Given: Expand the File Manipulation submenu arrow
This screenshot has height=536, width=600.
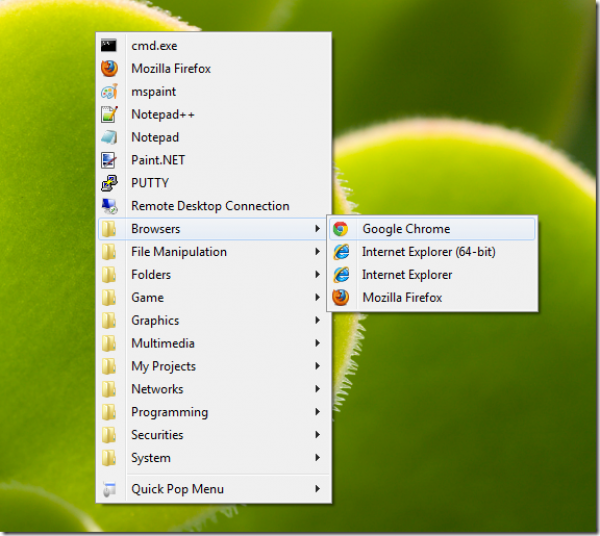Looking at the screenshot, I should 317,252.
